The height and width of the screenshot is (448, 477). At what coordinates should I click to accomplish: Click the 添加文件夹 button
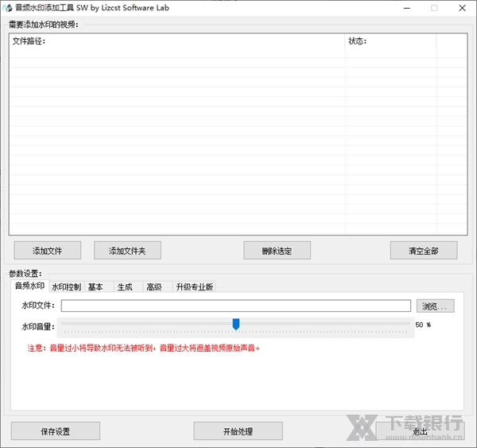(x=127, y=251)
